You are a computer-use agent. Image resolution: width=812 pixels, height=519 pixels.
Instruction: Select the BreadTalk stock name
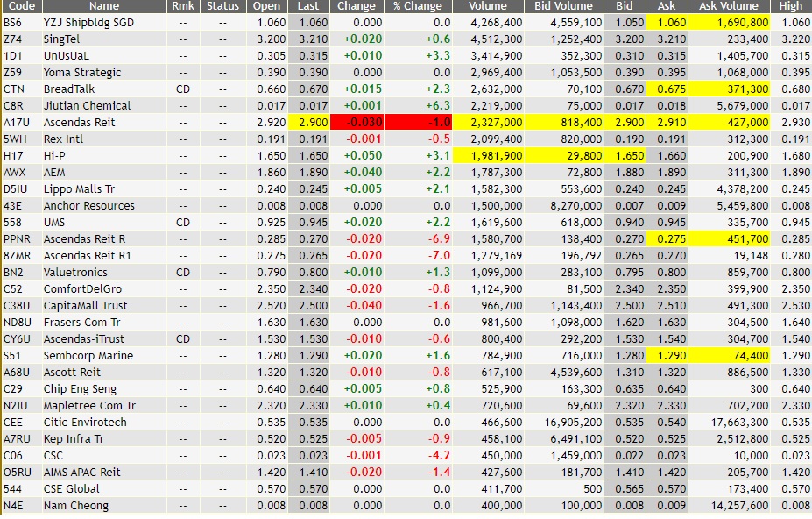point(69,89)
